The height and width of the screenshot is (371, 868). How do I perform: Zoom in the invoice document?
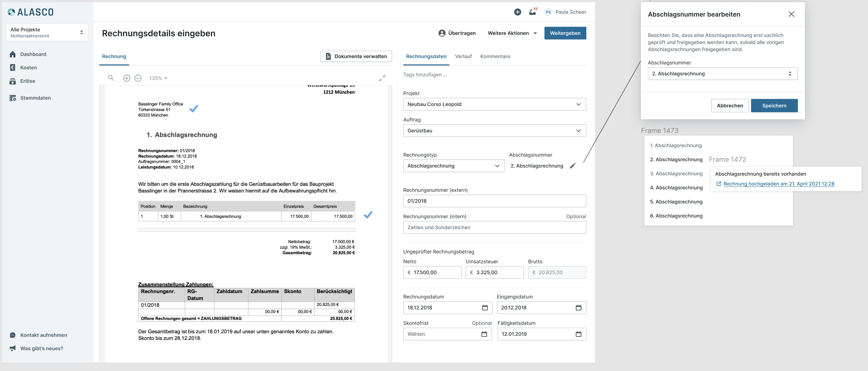coord(126,78)
